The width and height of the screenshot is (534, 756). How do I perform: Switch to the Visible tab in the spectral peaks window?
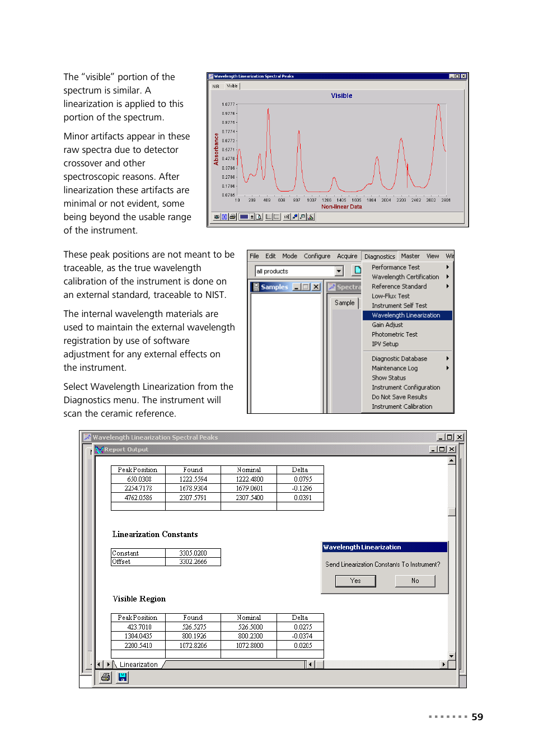point(232,86)
